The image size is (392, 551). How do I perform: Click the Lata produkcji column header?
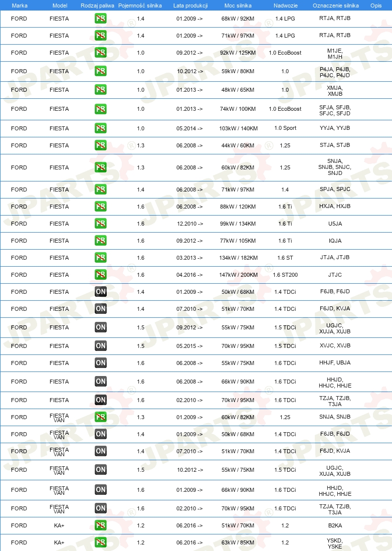pos(190,6)
